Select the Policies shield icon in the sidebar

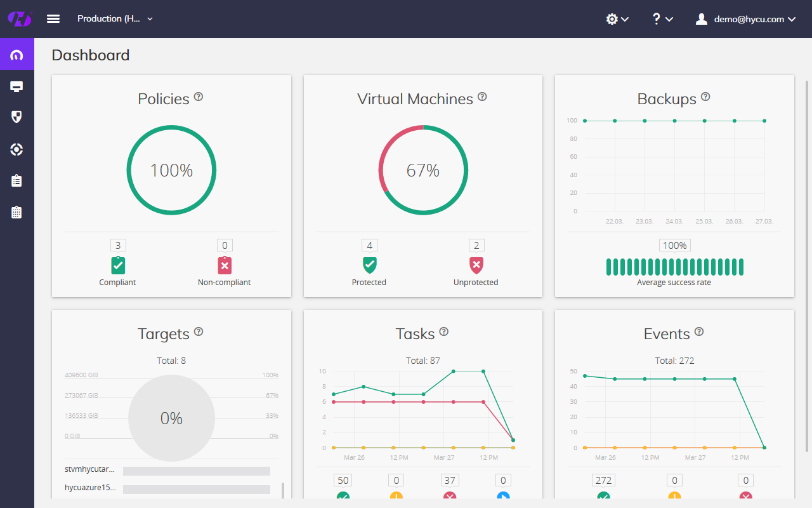[x=17, y=117]
